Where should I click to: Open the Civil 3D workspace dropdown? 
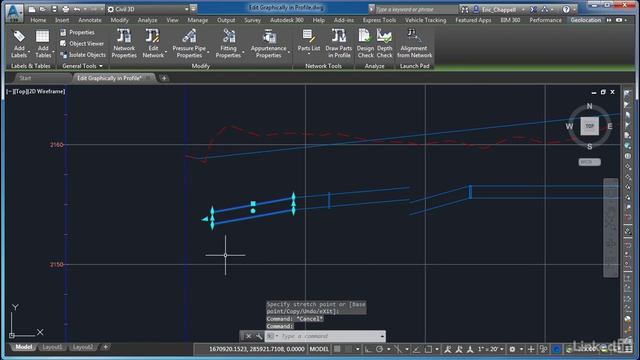148,9
